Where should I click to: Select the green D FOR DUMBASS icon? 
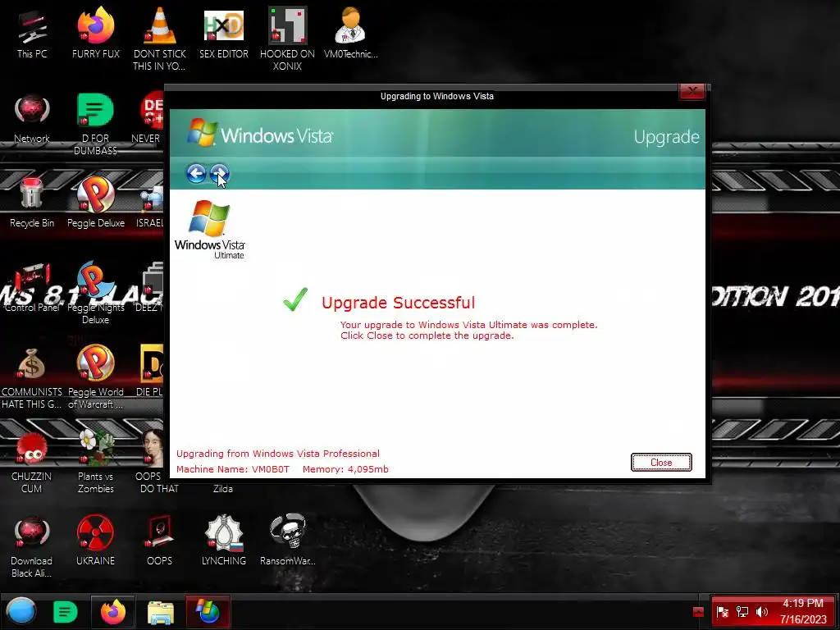tap(95, 124)
